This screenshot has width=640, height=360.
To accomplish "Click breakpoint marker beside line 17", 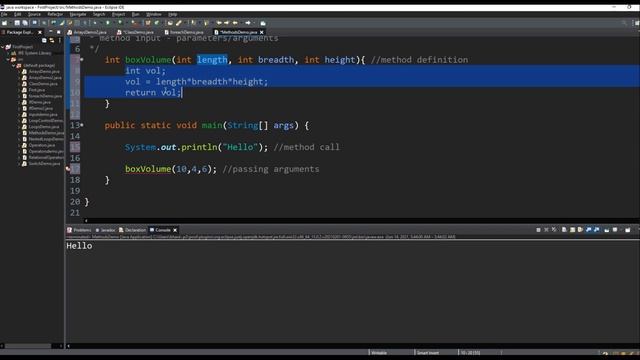I will (68, 169).
